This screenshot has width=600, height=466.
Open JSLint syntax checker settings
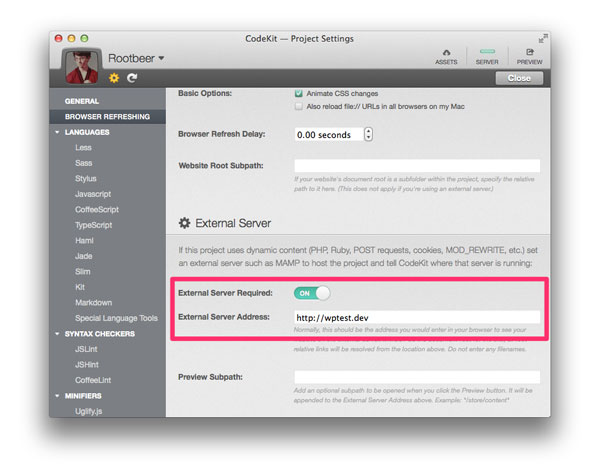coord(86,349)
